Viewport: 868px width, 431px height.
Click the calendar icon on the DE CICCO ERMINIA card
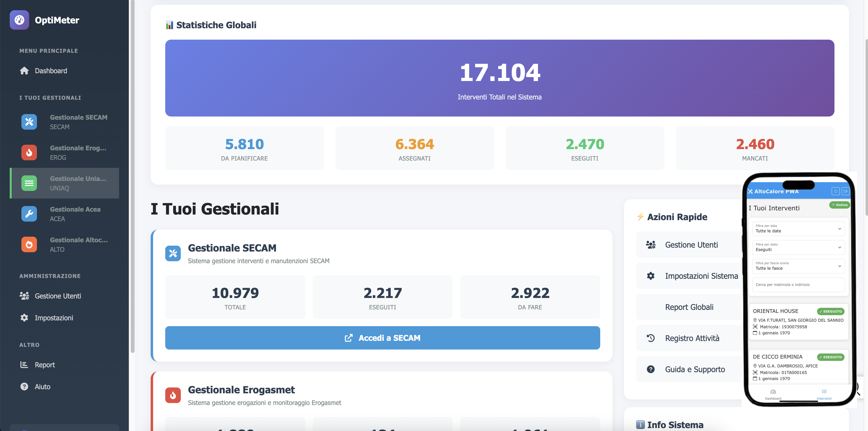pos(755,379)
